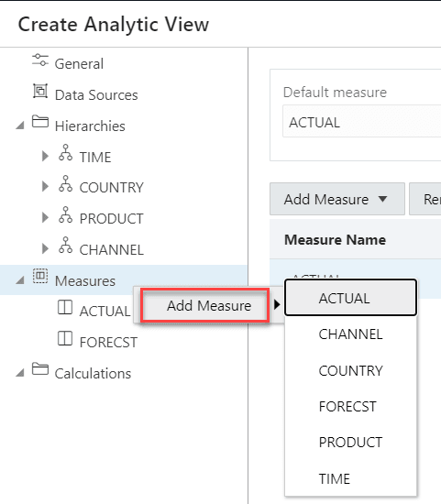Viewport: 441px width, 504px height.
Task: Click the Measures node icon
Action: pos(40,277)
